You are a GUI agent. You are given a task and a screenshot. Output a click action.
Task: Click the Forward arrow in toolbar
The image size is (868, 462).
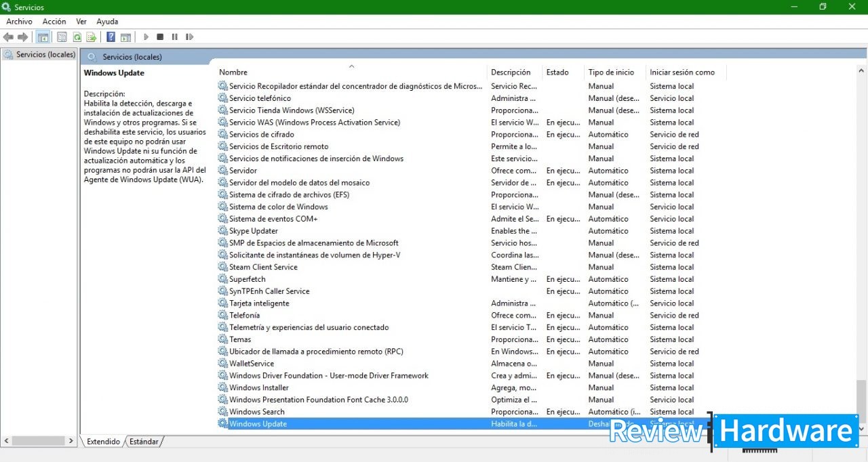(x=22, y=37)
